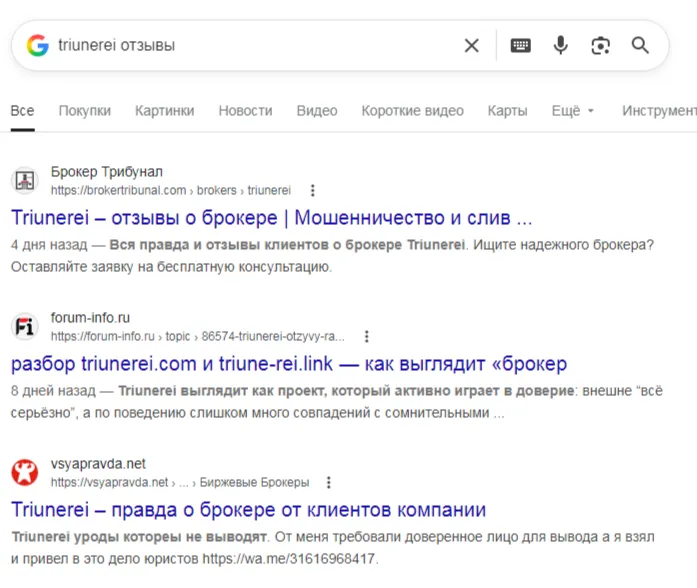
Task: Open three-dot menu for forum-info.ru result
Action: click(367, 336)
